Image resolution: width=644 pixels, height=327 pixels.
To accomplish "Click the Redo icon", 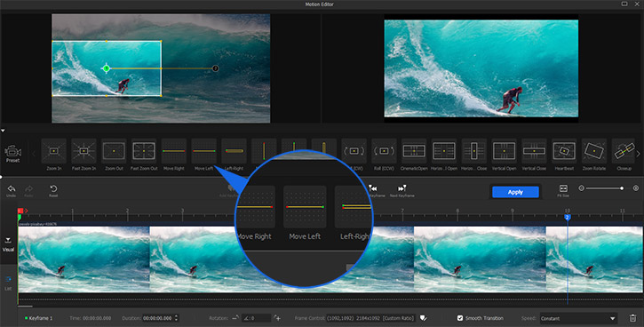I will tap(28, 189).
